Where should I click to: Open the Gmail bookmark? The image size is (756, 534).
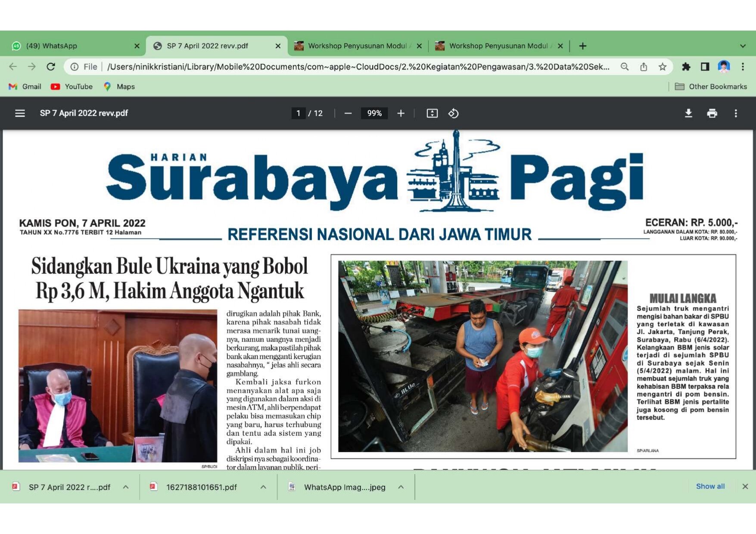pos(25,87)
